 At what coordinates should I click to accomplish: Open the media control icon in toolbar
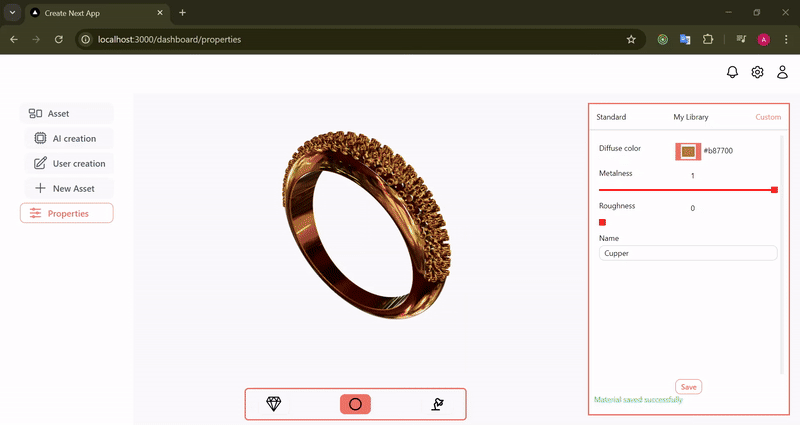click(x=741, y=39)
